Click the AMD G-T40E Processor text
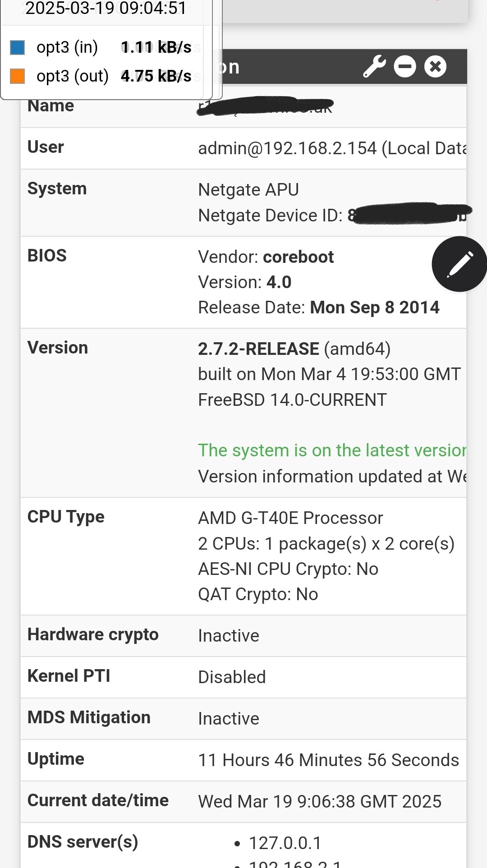The height and width of the screenshot is (868, 487). point(290,518)
